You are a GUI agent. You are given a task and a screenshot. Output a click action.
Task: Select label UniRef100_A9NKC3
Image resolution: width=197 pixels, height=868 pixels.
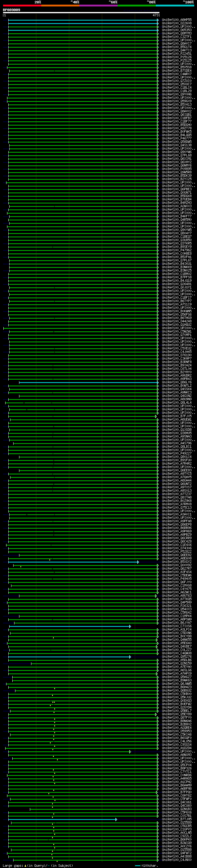tap(177, 393)
